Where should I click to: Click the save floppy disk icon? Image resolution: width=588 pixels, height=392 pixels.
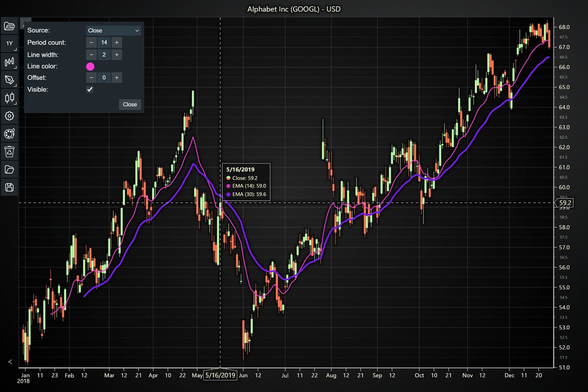tap(9, 187)
